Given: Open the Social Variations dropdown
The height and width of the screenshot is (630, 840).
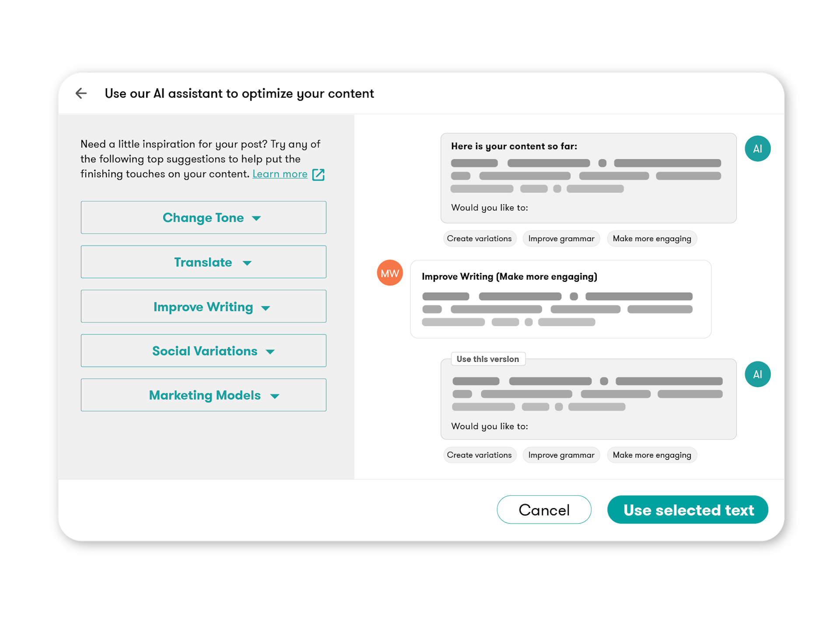Looking at the screenshot, I should tap(203, 351).
